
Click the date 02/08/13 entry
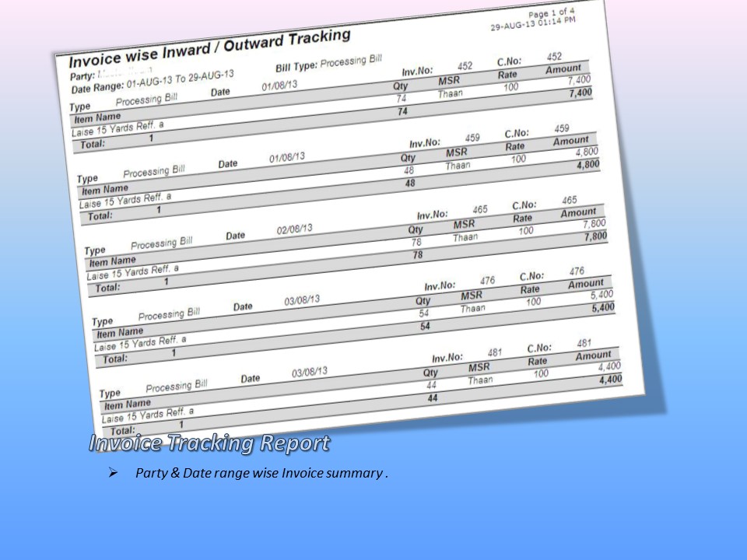pos(294,229)
